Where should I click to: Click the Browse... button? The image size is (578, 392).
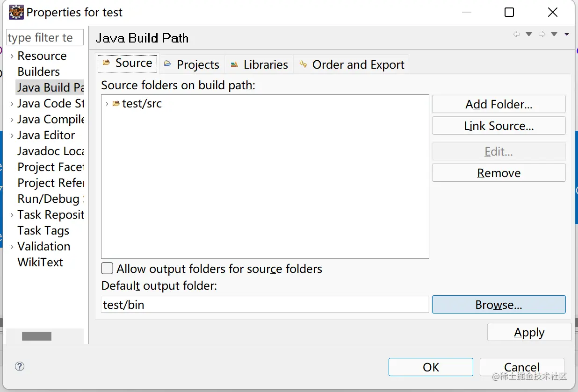(499, 305)
